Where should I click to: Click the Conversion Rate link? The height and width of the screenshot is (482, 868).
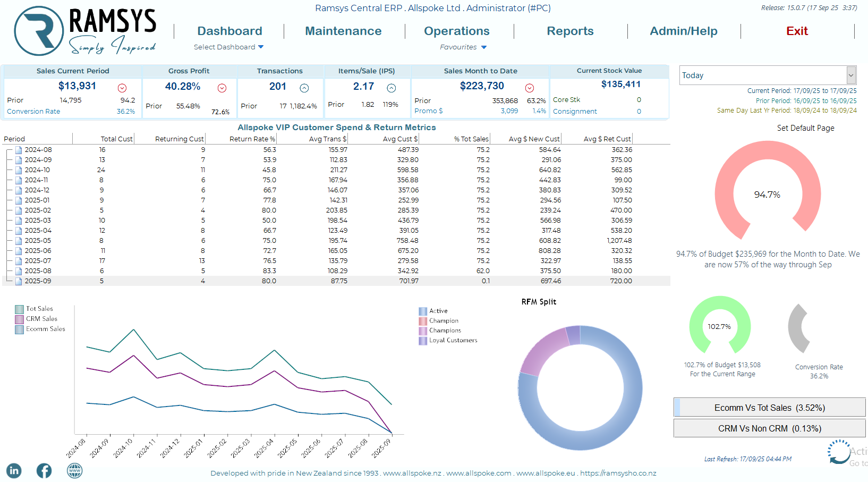33,112
